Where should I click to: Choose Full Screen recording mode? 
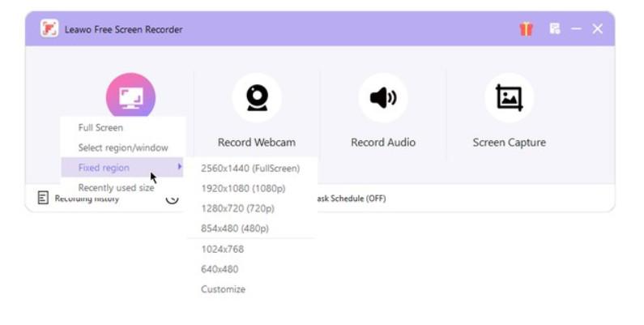pyautogui.click(x=100, y=127)
